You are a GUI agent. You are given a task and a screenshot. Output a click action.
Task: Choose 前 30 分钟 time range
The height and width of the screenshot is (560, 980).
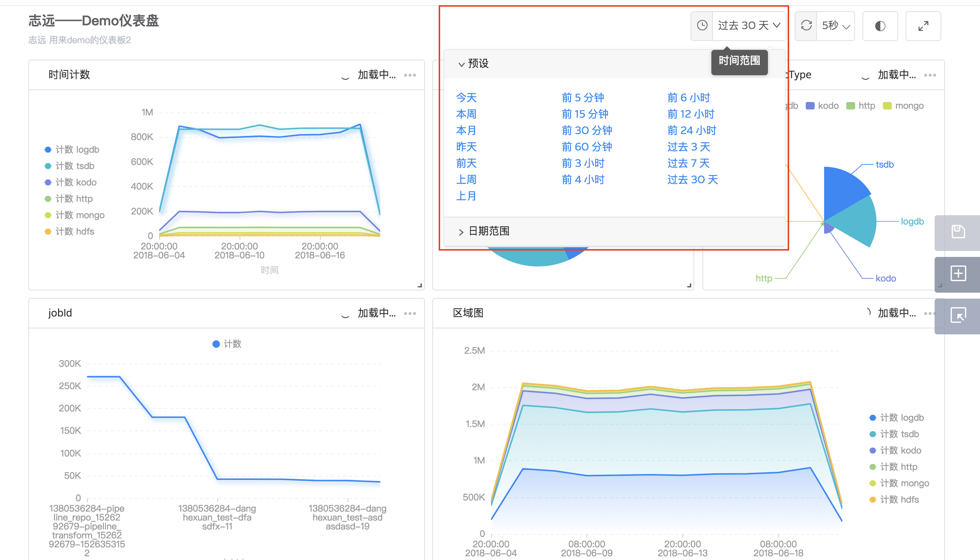(587, 130)
